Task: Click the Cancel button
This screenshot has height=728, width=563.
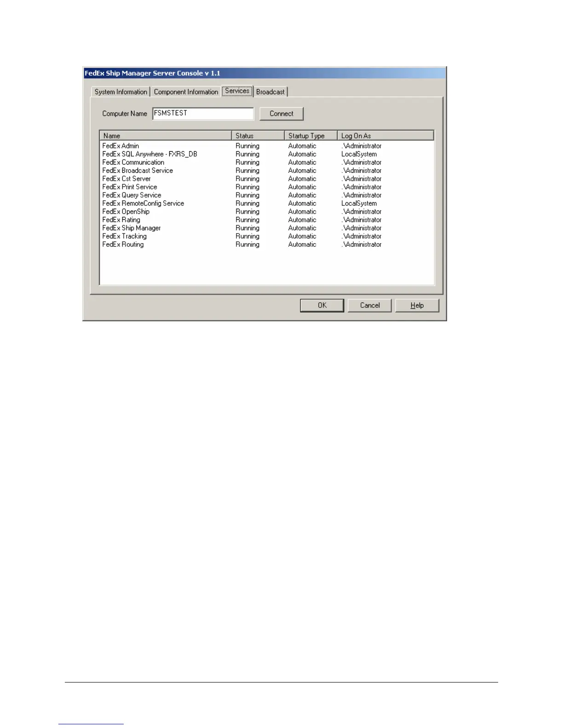Action: pos(370,305)
